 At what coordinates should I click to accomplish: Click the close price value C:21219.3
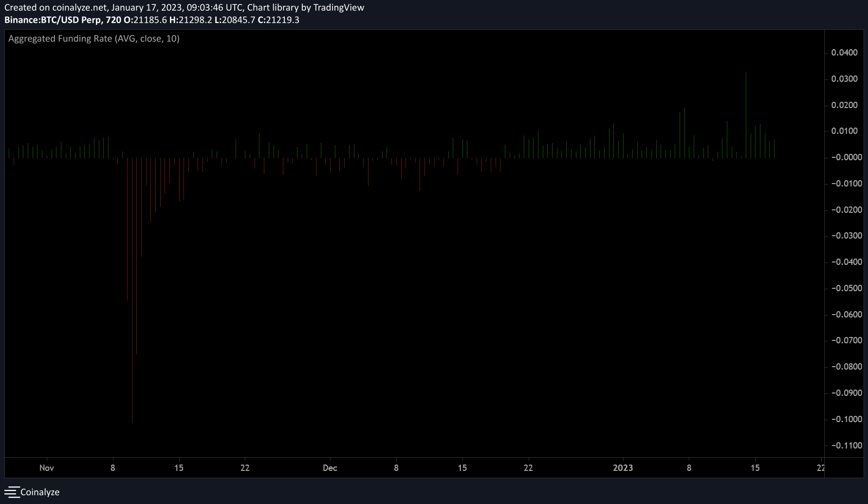(278, 20)
